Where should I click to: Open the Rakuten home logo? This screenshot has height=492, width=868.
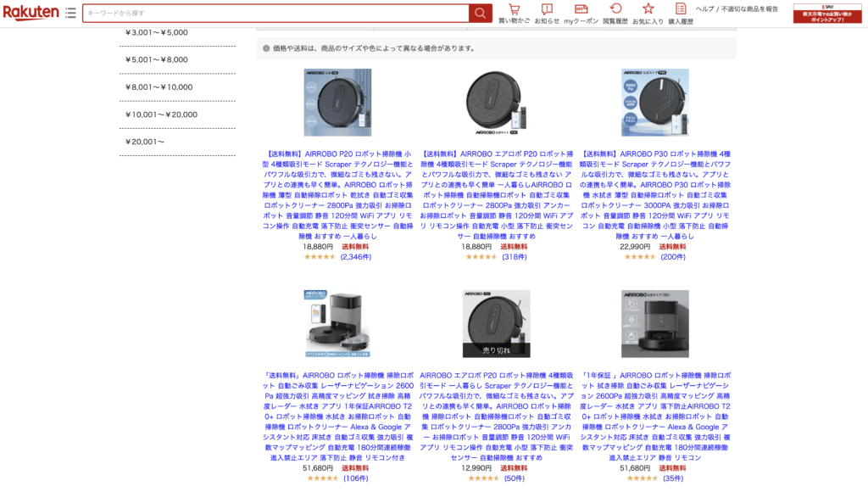point(31,12)
